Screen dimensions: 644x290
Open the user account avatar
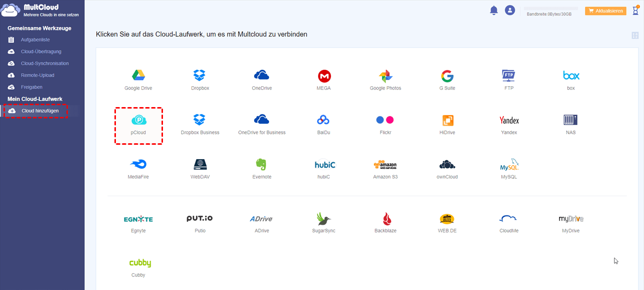click(510, 10)
